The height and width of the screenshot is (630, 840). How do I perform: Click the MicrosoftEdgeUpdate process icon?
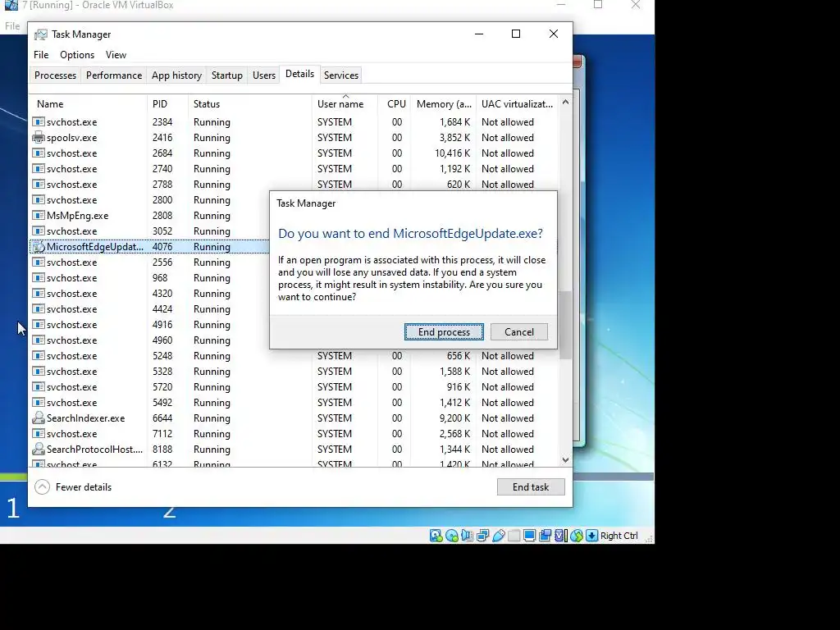point(38,247)
